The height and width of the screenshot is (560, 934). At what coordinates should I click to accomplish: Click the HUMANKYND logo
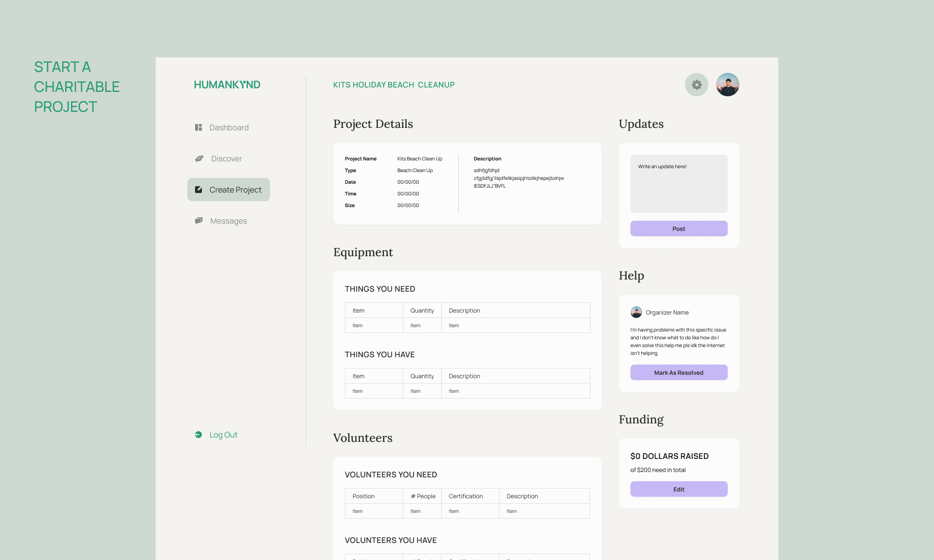point(227,85)
